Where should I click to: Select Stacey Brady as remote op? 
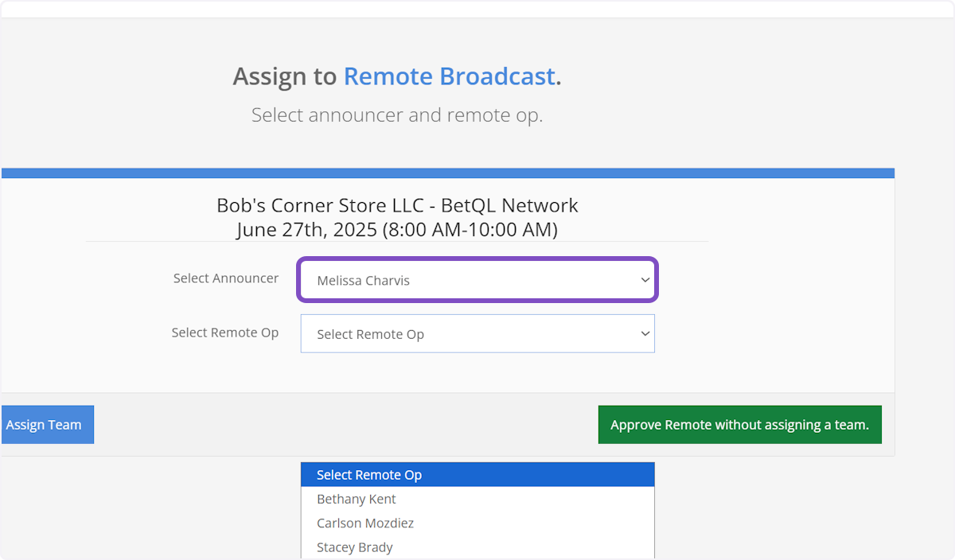(355, 547)
